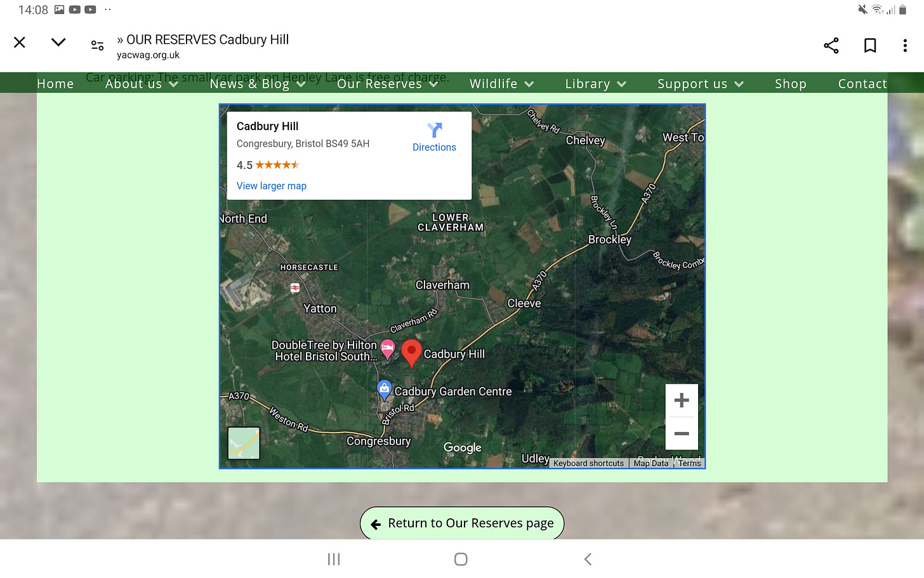Tap the Android home button
Screen dimensions: 924x578
click(x=461, y=559)
